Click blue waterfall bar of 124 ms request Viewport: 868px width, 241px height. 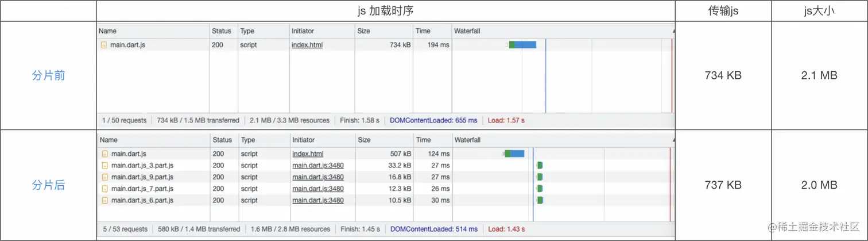coord(517,154)
